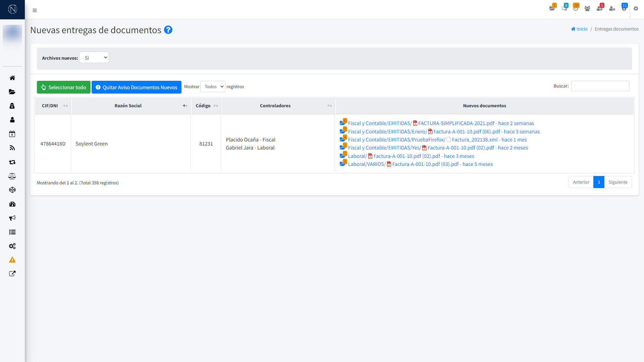This screenshot has width=644, height=362.
Task: Click the remove-user icon in top bar
Action: click(612, 8)
